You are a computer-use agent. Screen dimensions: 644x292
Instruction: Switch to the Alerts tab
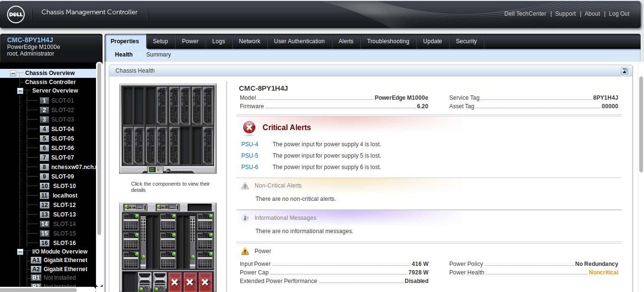[346, 41]
